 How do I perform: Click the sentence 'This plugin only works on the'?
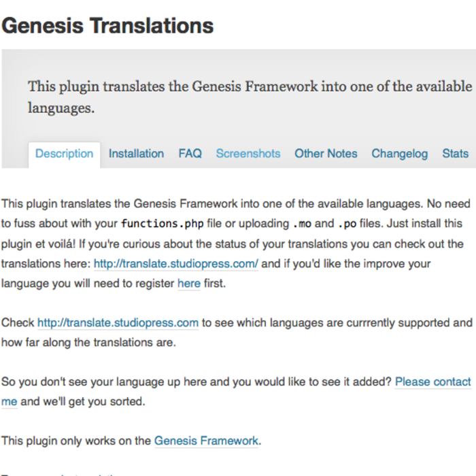pos(76,441)
